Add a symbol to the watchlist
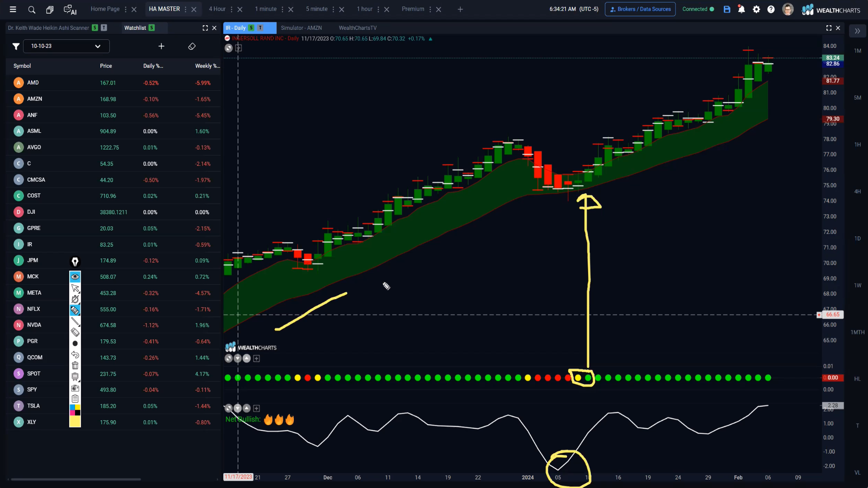The width and height of the screenshot is (868, 488). [x=161, y=46]
